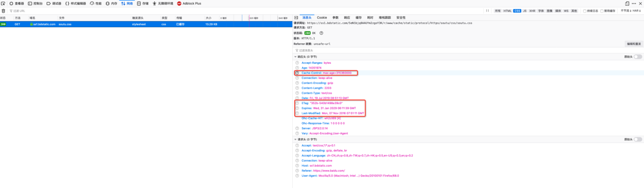Switch to the Cookie details tab
This screenshot has height=188, width=644.
point(321,18)
